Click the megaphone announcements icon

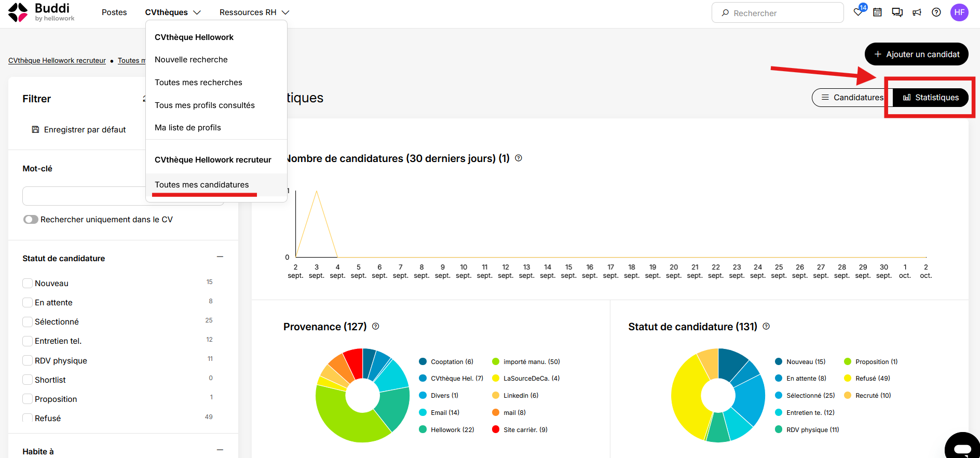[917, 12]
